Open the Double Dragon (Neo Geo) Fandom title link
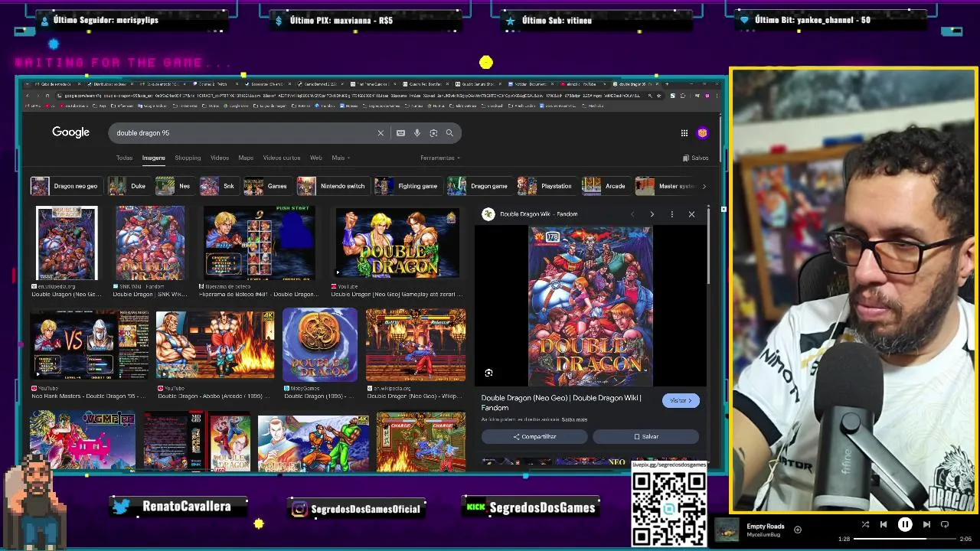The image size is (980, 551). coord(561,403)
